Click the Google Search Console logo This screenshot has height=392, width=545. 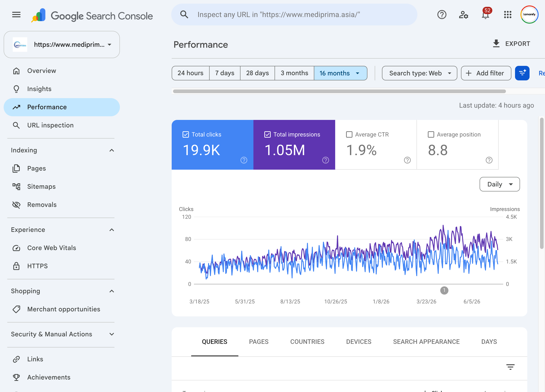tap(92, 16)
